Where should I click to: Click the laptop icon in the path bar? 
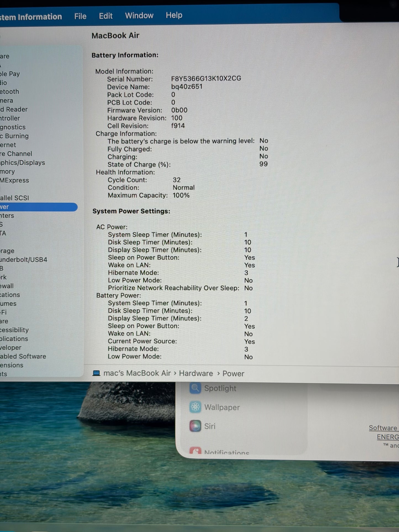pos(96,373)
